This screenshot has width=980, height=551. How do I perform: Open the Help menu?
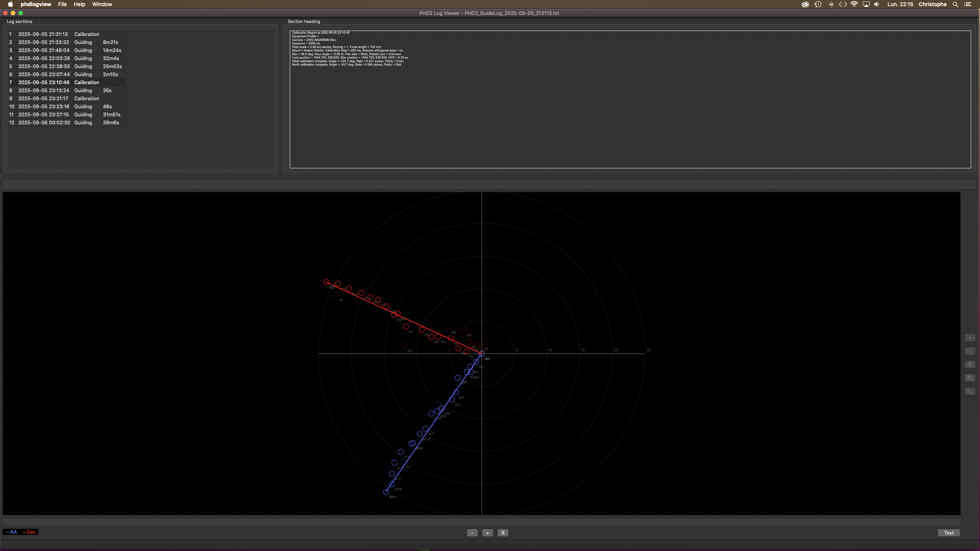pyautogui.click(x=79, y=4)
